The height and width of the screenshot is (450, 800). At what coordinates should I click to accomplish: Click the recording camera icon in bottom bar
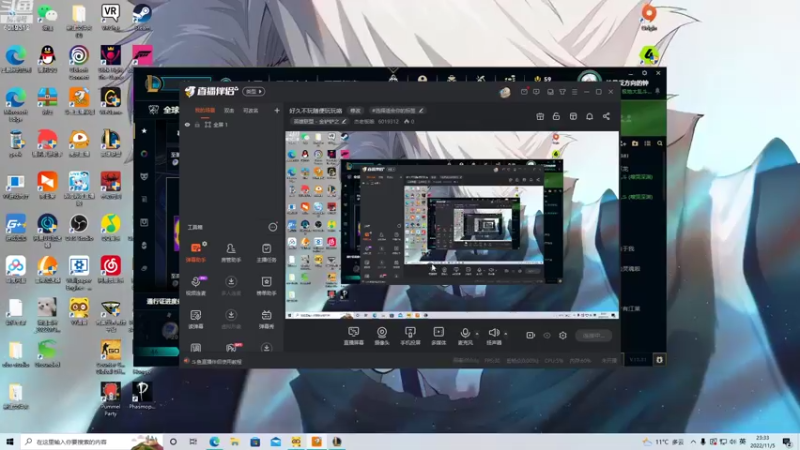pos(530,335)
